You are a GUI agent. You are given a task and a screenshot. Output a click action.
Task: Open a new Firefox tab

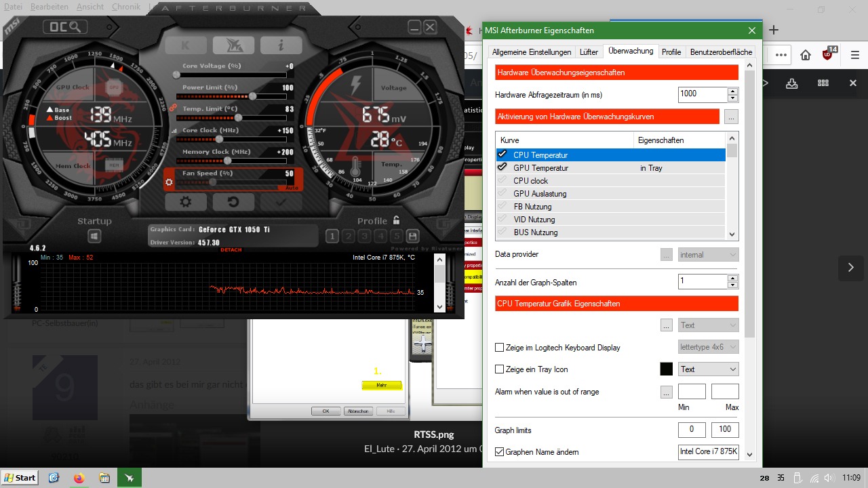(774, 30)
